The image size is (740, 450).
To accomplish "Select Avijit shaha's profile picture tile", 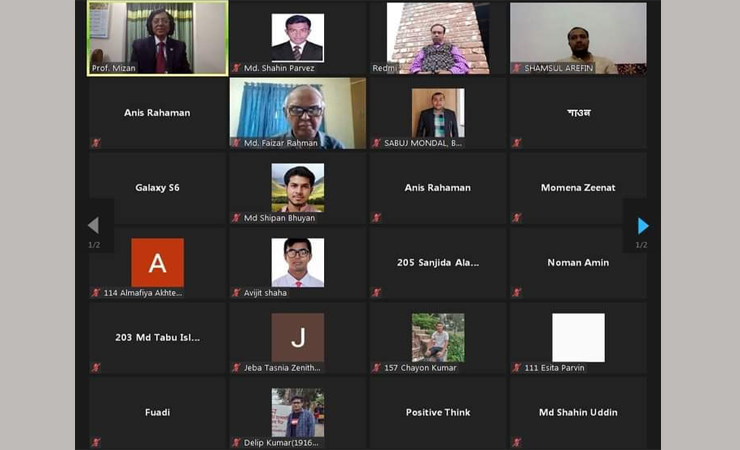I will click(x=298, y=262).
